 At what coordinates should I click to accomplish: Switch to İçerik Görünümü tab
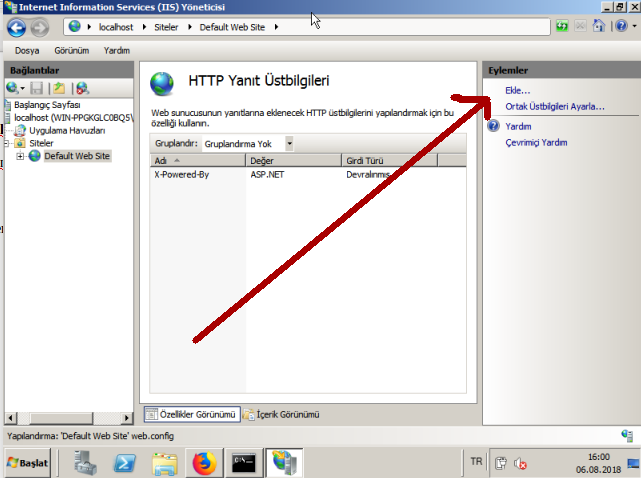[x=281, y=414]
